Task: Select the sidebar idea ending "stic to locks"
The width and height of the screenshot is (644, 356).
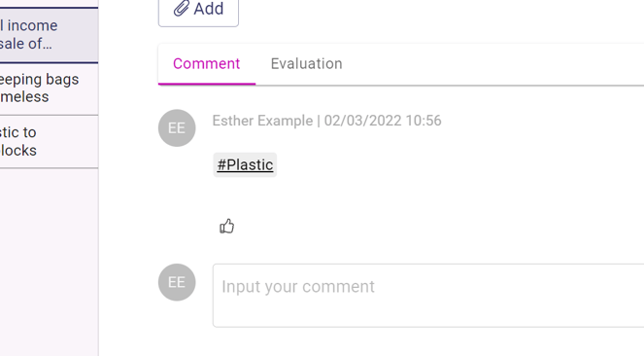Action: (49, 141)
